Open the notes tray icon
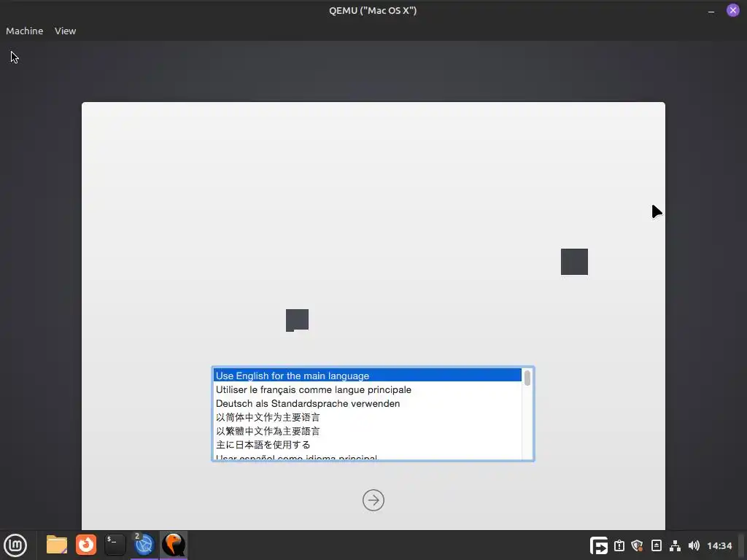Viewport: 747px width, 560px height. [x=657, y=545]
